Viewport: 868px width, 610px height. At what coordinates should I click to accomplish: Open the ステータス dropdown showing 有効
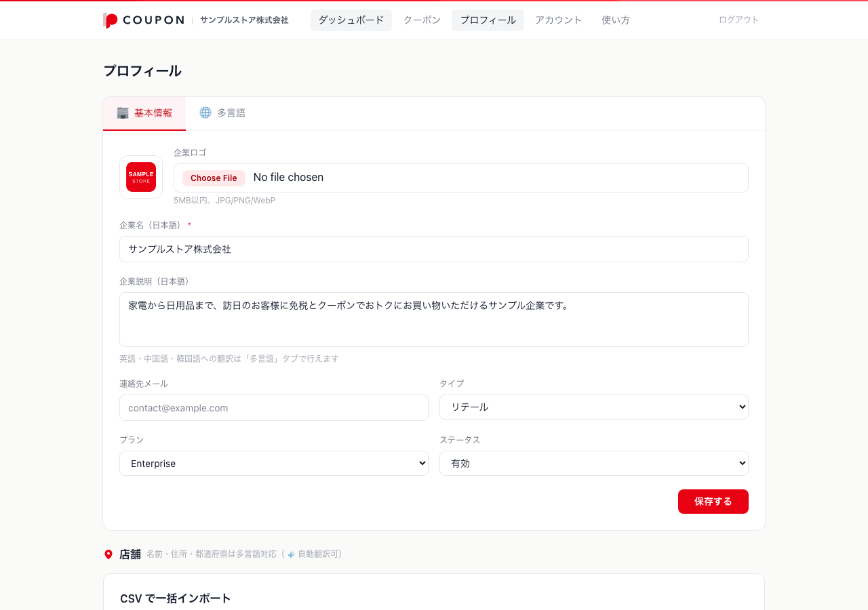594,464
